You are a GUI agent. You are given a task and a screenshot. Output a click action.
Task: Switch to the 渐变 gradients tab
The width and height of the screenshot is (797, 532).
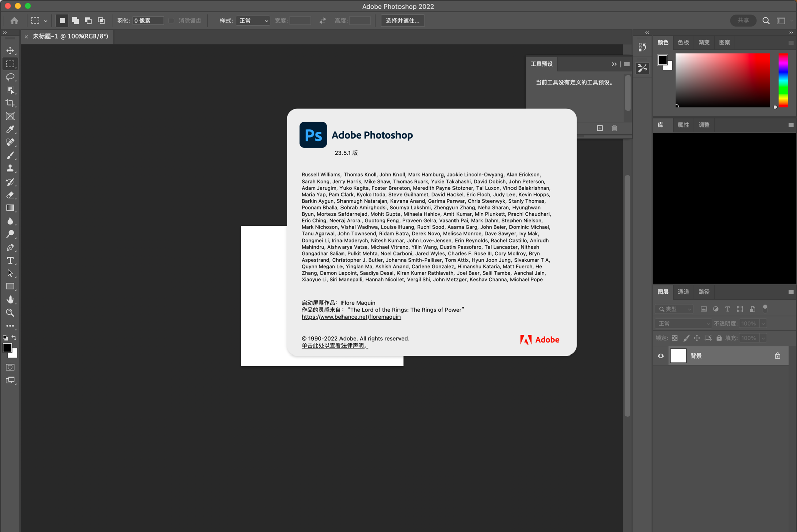(704, 43)
